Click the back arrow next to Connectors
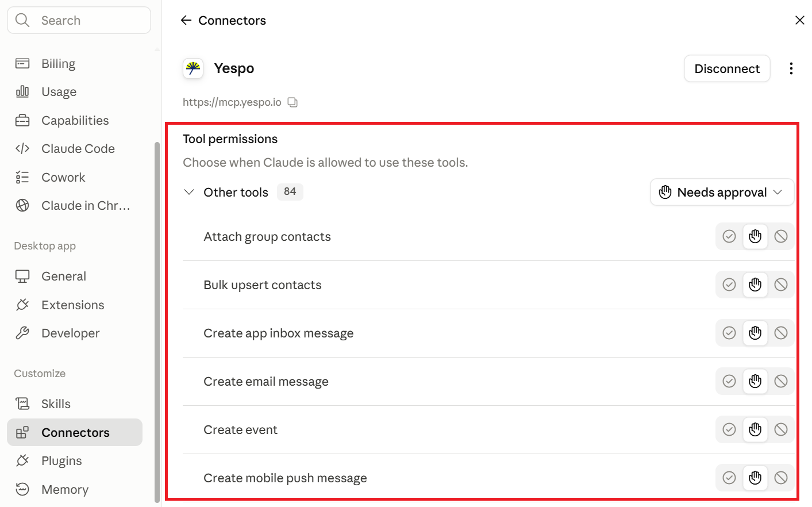Screen dimensions: 812x507 click(186, 21)
